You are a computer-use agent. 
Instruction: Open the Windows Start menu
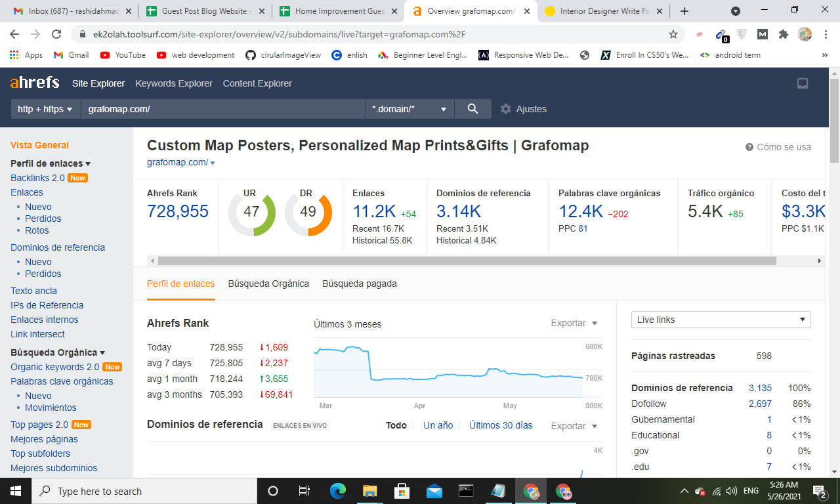(x=16, y=491)
